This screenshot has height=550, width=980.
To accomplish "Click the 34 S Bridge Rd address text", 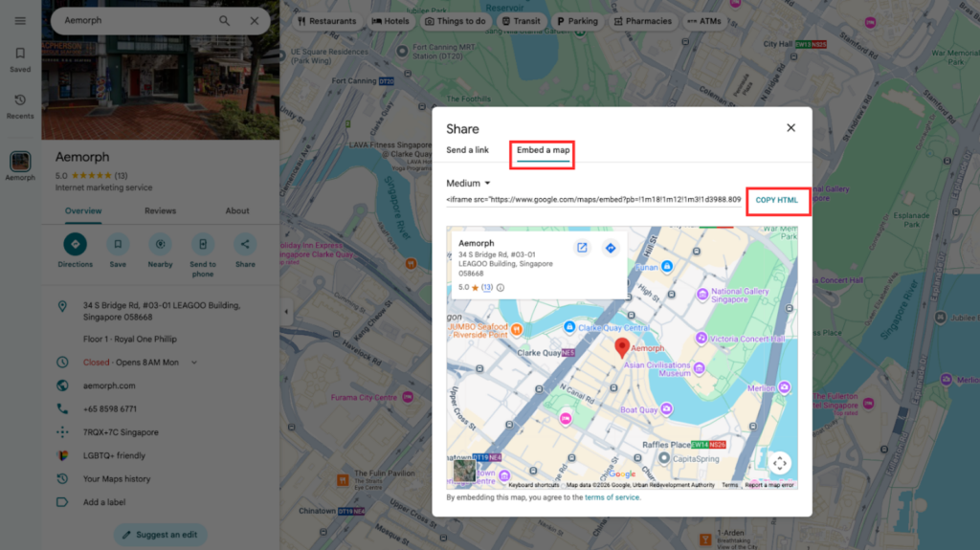I will (x=162, y=311).
